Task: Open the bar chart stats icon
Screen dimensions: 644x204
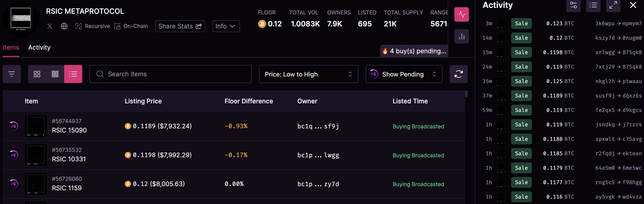Action: 461,36
